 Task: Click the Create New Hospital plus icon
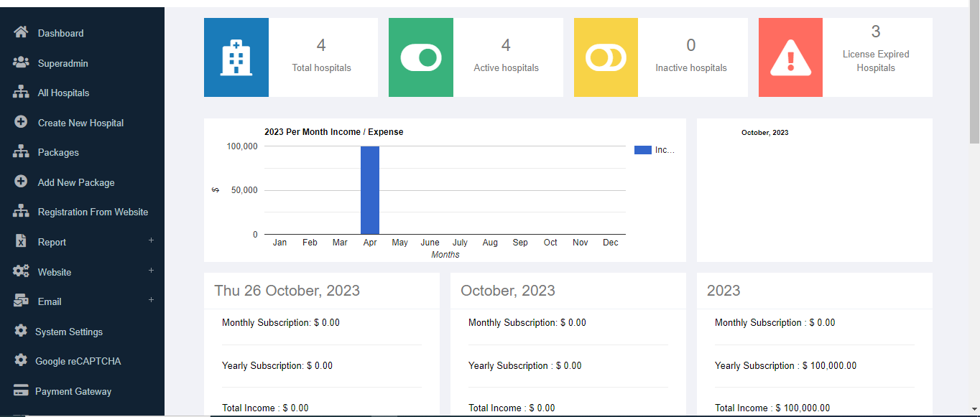21,122
